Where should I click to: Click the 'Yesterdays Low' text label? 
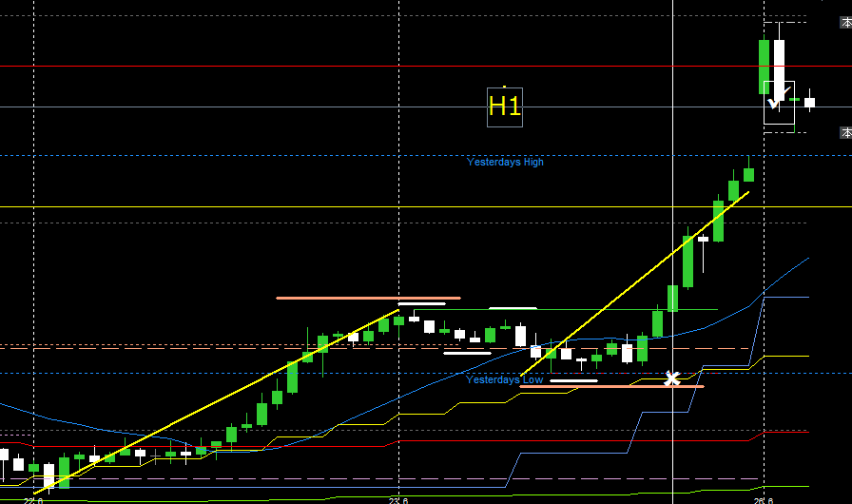coord(504,380)
